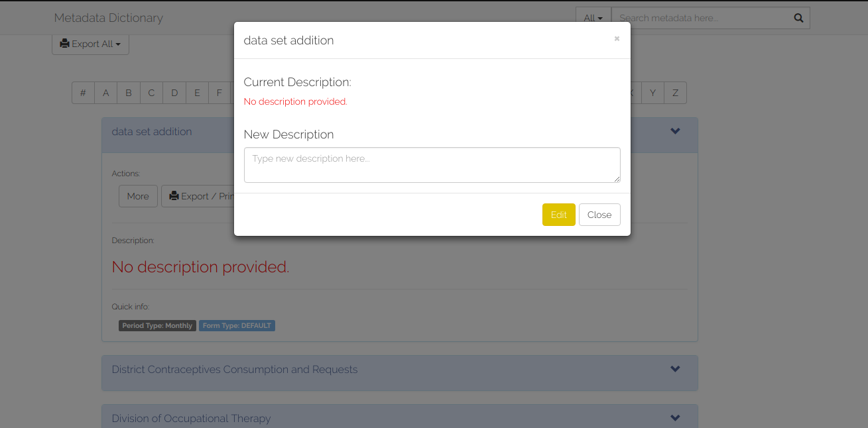Close the modal with the × icon
The image size is (868, 428).
point(617,39)
